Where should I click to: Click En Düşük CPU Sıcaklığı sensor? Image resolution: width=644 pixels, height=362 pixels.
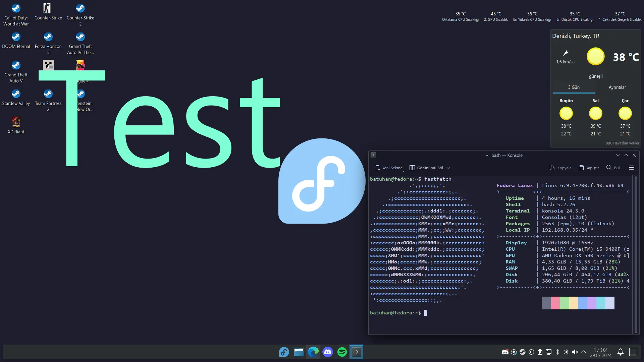coord(575,16)
